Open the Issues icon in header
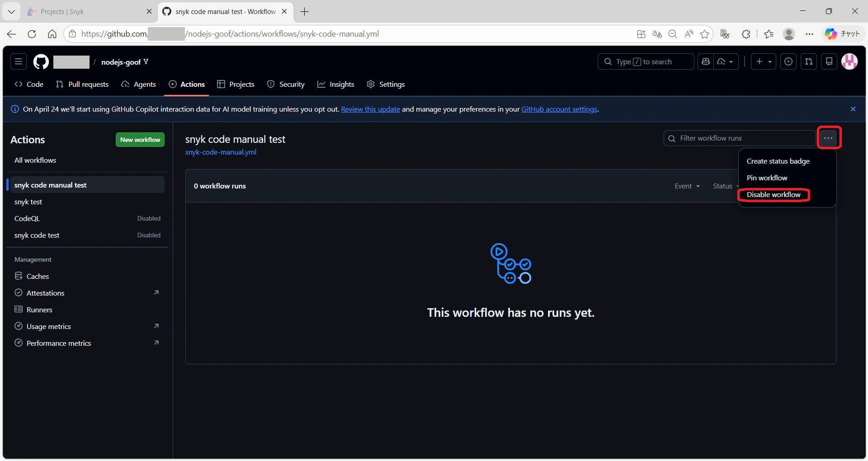 788,61
